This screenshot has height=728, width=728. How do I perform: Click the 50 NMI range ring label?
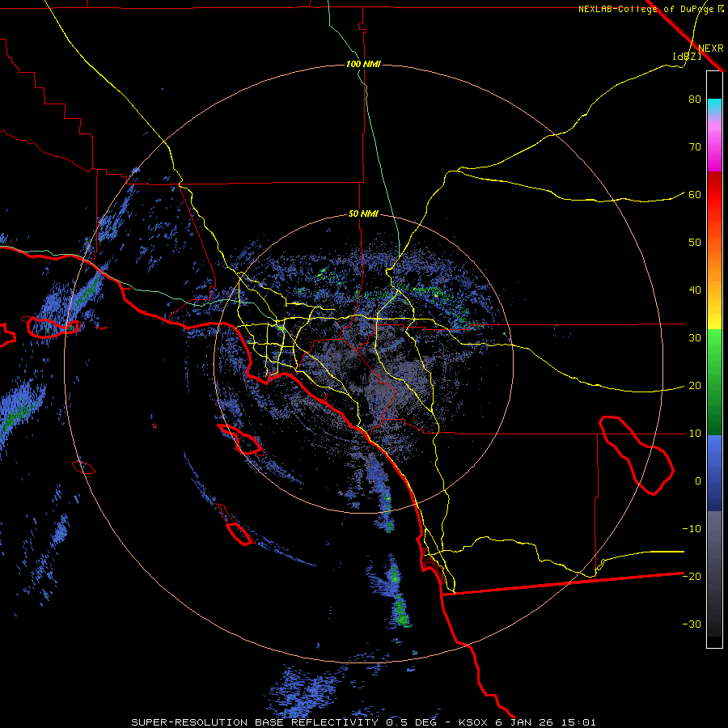coord(363,214)
